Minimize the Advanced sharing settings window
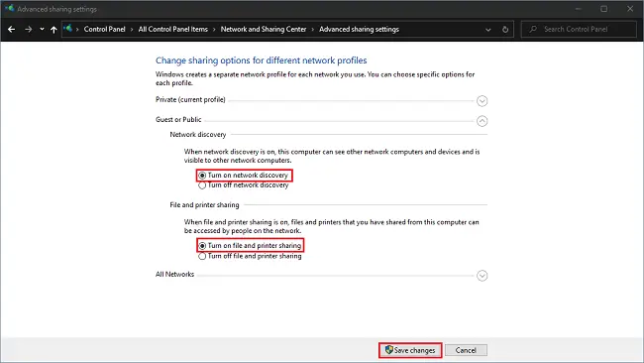The height and width of the screenshot is (363, 644). click(578, 9)
